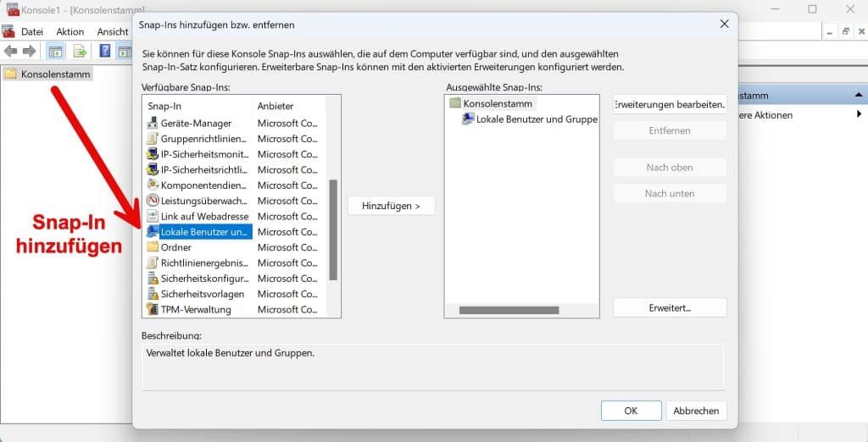Click the show/hide console tree toolbar icon
Viewport: 868px width, 442px height.
[55, 52]
